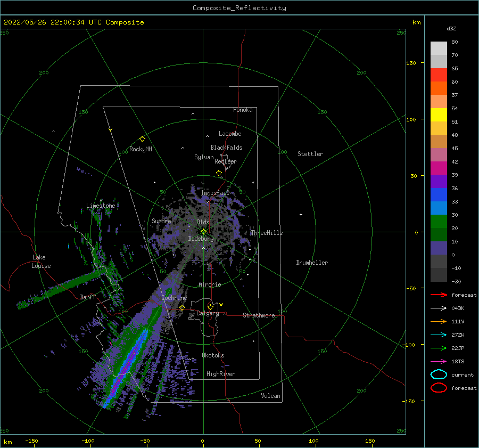
Task: Select the purple swatch between 39 and 36
Action: tap(439, 181)
